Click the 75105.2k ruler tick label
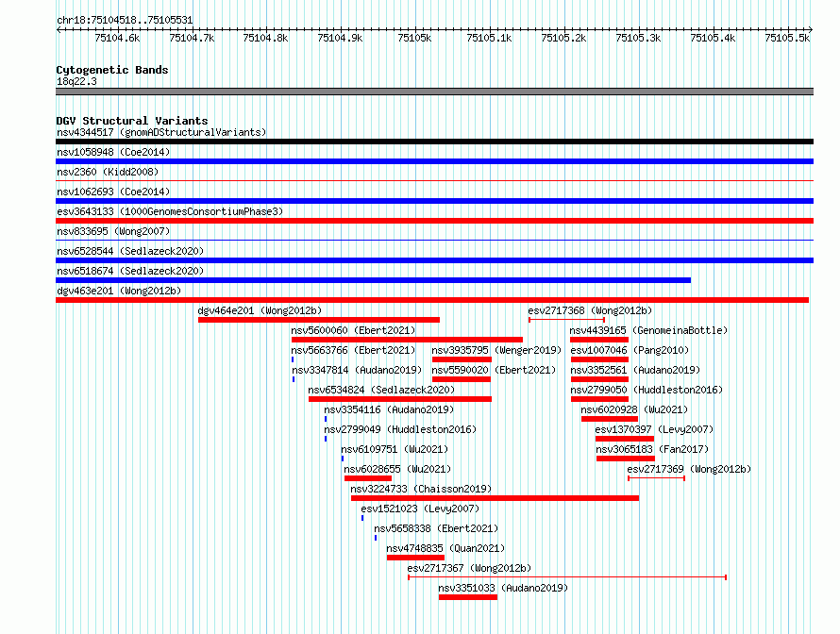Viewport: 840px width, 634px height. (x=563, y=39)
